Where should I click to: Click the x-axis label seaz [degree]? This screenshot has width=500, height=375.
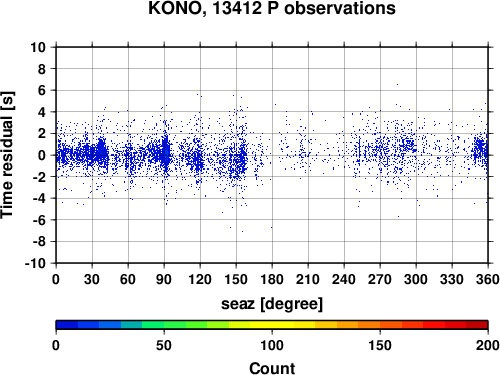[272, 304]
